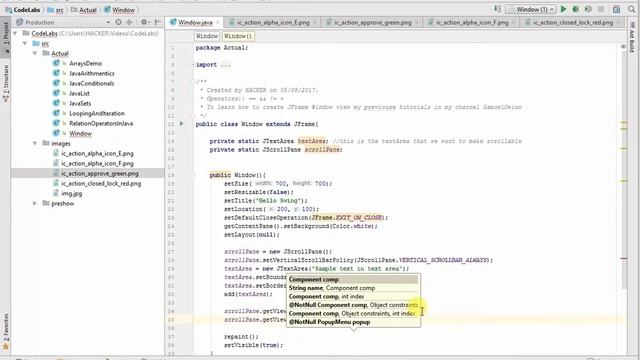The height and width of the screenshot is (360, 640).
Task: Select ic_action_closed_lock_red.png in tree
Action: tap(101, 183)
